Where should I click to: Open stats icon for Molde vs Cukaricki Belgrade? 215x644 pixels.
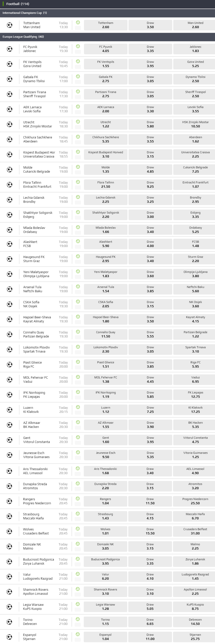[x=78, y=167]
